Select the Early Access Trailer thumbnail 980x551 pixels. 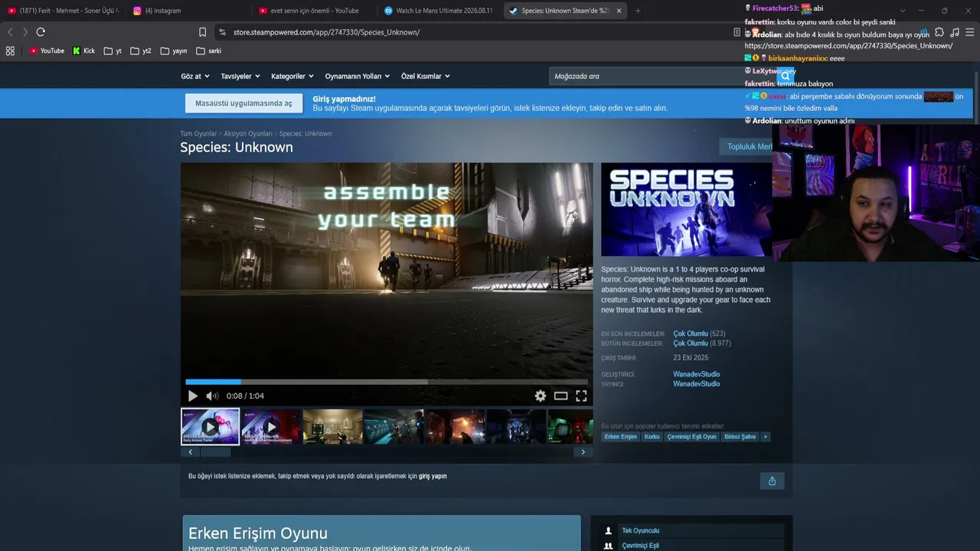(x=210, y=426)
